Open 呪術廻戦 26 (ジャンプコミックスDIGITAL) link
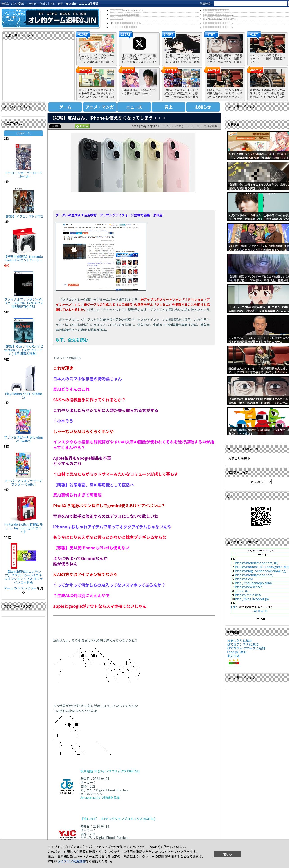The image size is (289, 868). [x=110, y=771]
